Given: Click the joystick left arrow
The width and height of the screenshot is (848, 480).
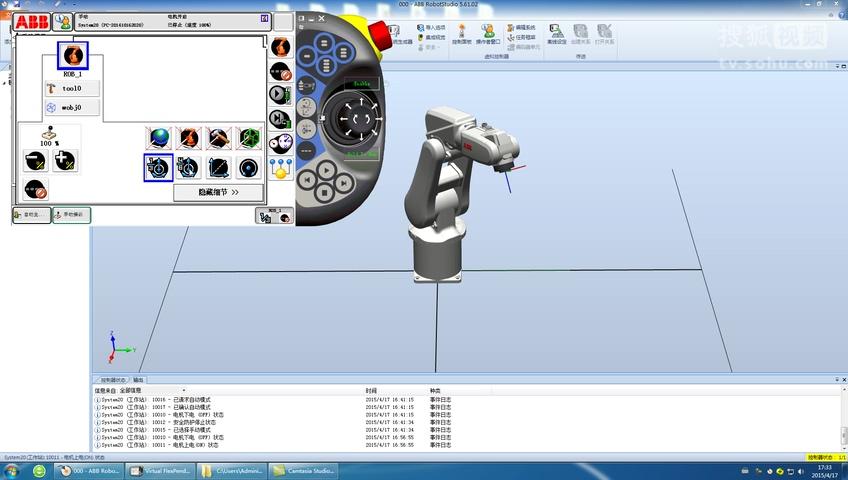Looking at the screenshot, I should 344,119.
